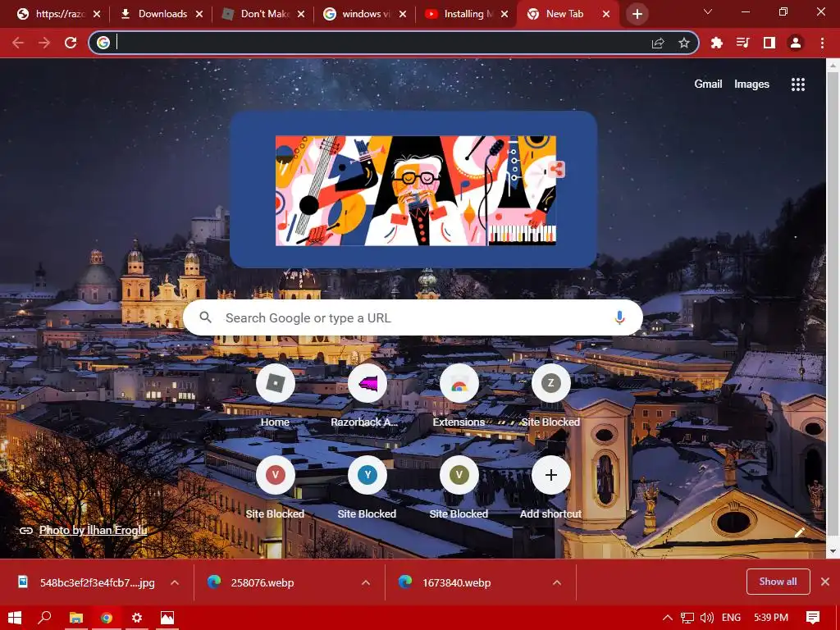Click the share page icon in address bar
This screenshot has height=630, width=840.
(658, 43)
